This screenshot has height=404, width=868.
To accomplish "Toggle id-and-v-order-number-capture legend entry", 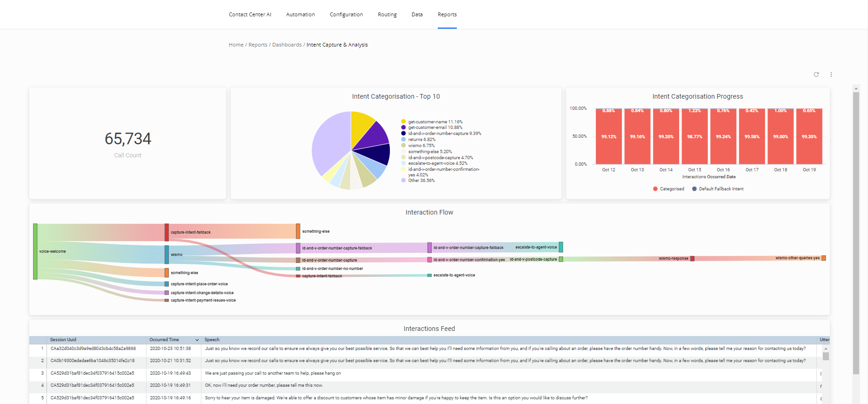I will coord(441,133).
